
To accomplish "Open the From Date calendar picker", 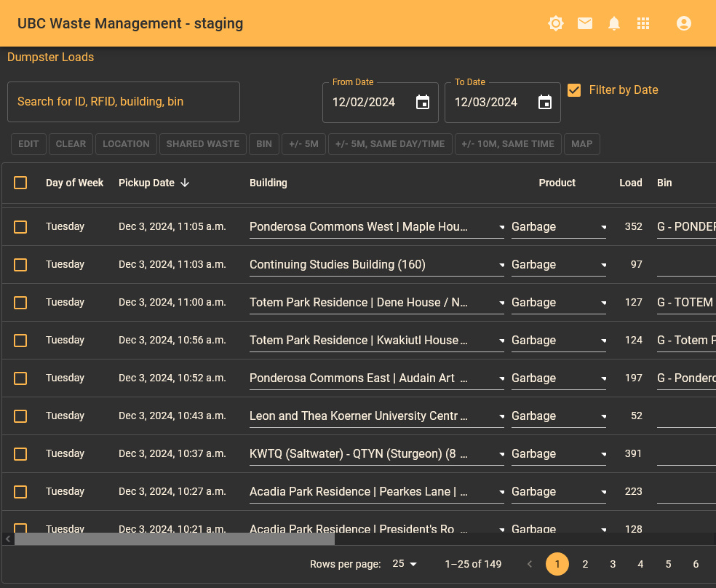I will (x=423, y=103).
